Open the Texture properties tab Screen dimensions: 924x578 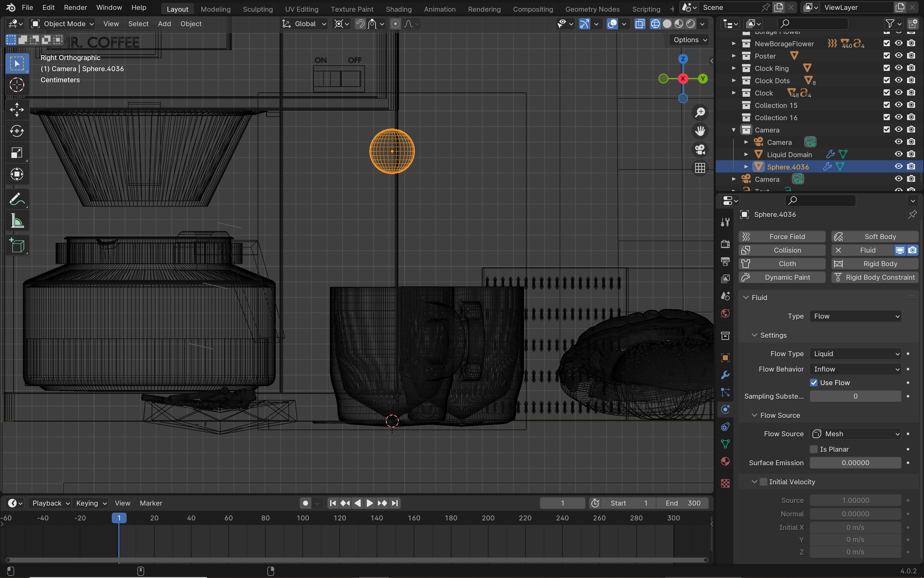[x=725, y=483]
